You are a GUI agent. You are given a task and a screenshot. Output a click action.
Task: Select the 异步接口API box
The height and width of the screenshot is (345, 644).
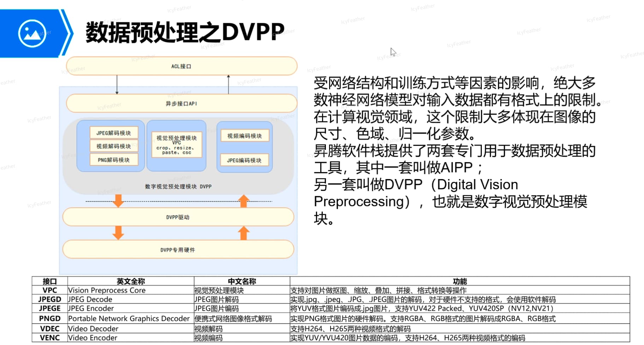(x=182, y=103)
